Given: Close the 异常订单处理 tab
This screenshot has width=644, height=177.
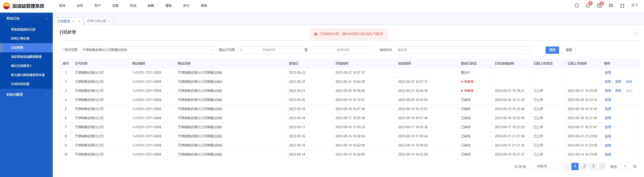Looking at the screenshot, I should coord(109,21).
